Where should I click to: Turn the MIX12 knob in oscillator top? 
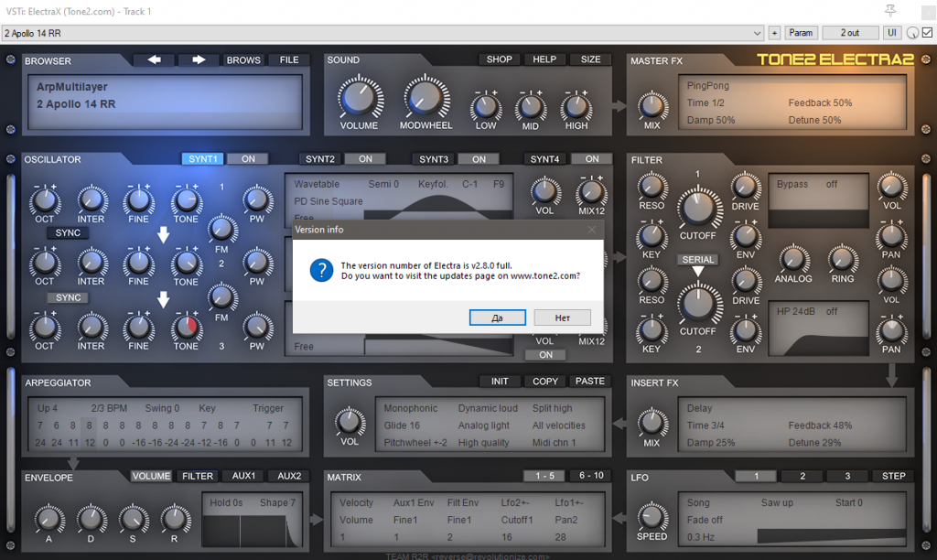point(591,192)
